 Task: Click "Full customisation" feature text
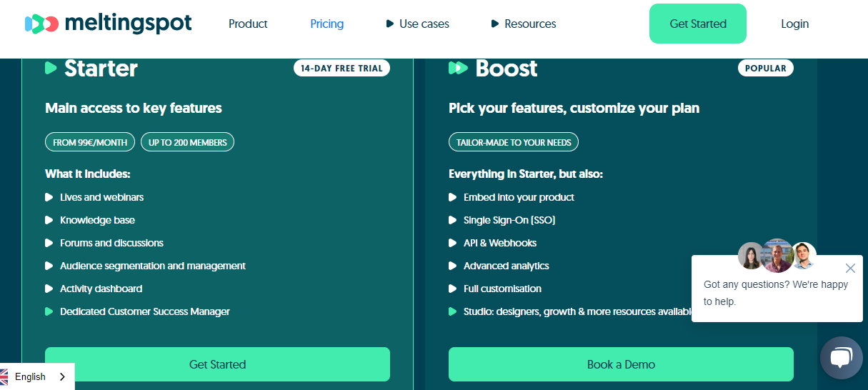coord(502,289)
